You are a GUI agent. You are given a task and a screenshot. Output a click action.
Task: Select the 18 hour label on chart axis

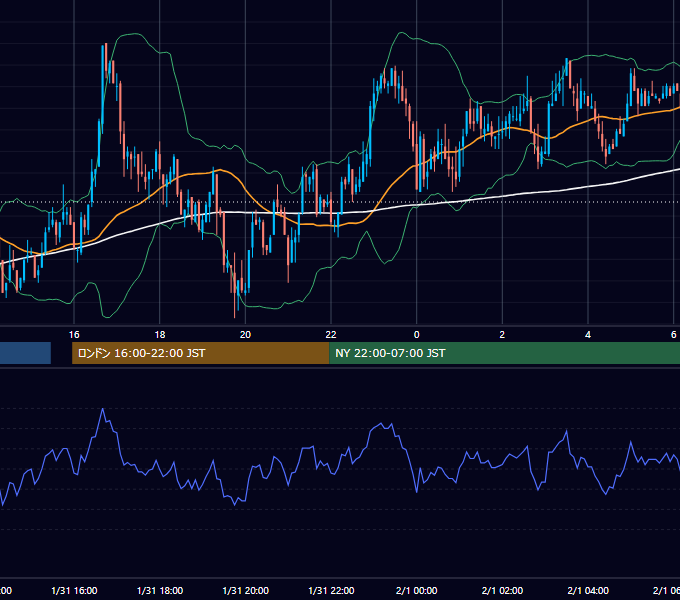point(160,335)
